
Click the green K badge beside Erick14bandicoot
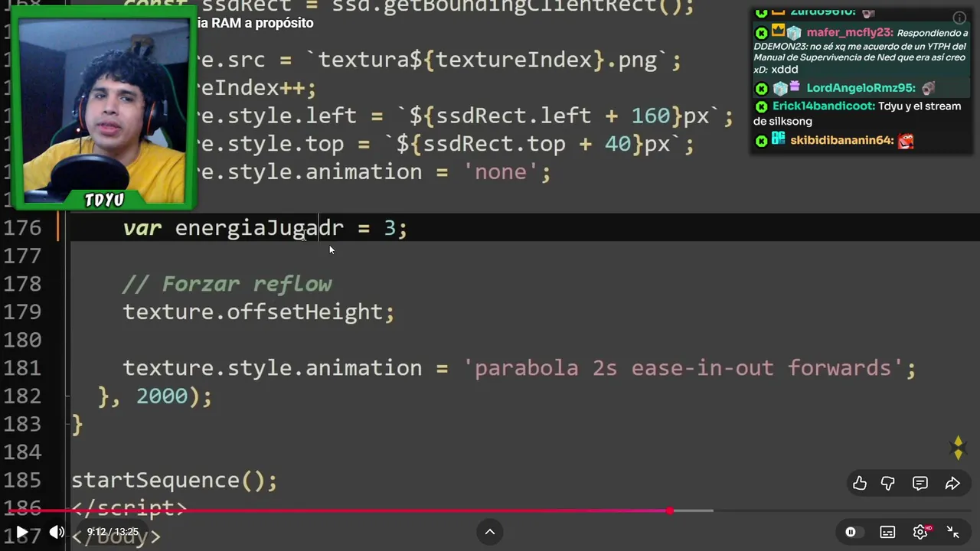click(761, 107)
